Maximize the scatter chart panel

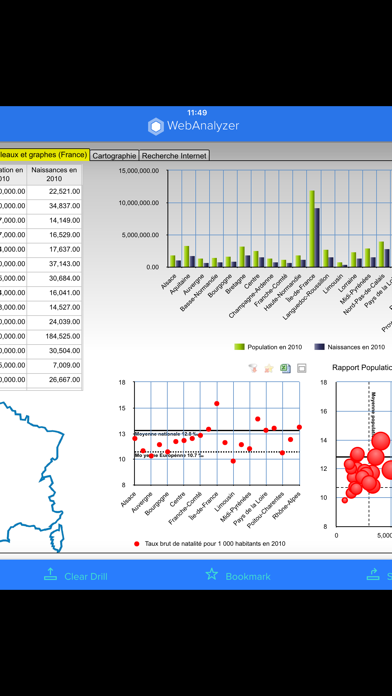click(x=301, y=368)
